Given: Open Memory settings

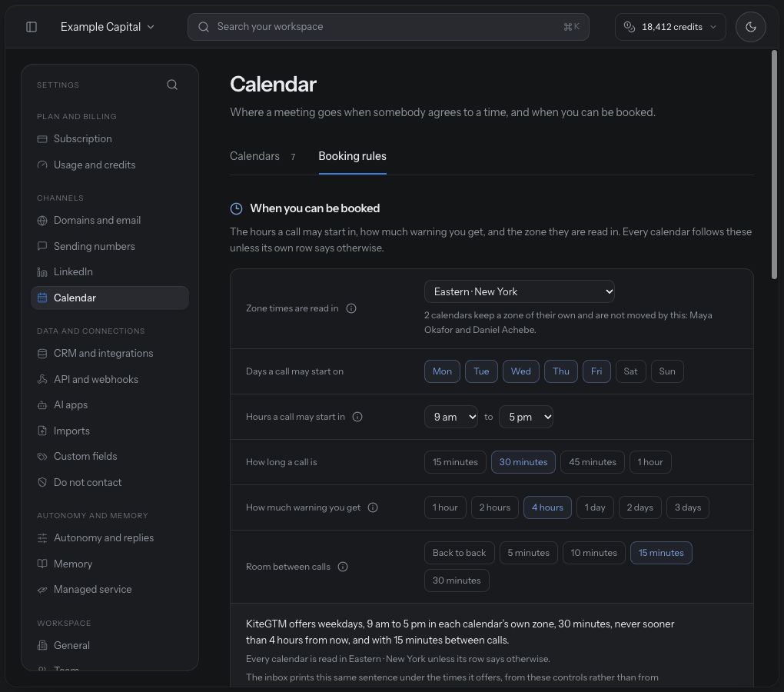Looking at the screenshot, I should tap(109, 564).
